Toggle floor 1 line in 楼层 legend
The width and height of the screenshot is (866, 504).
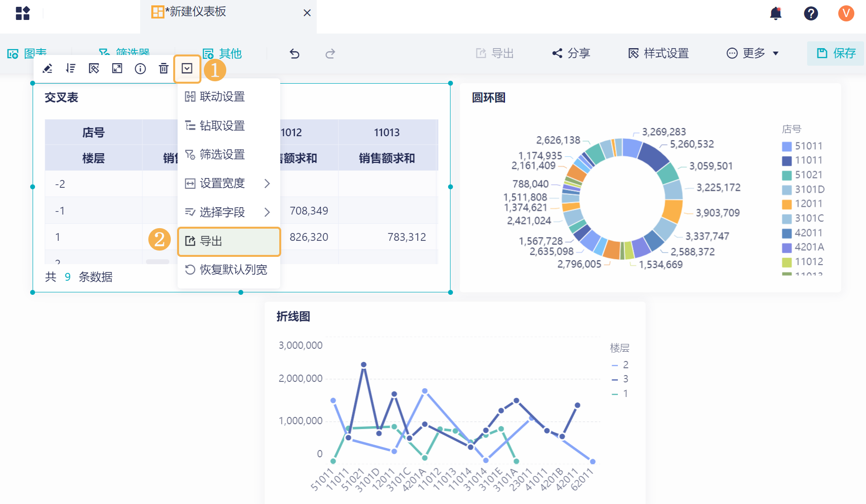[620, 394]
